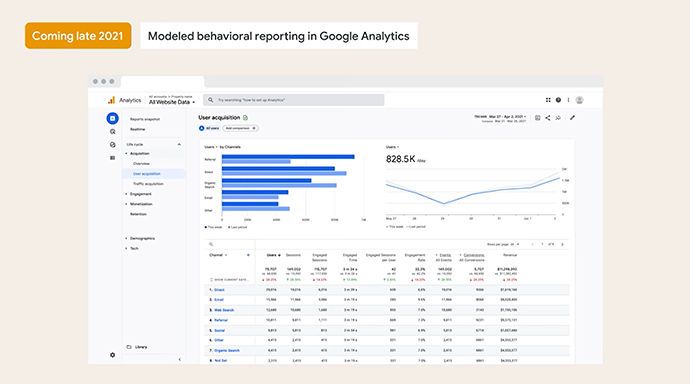Click the 828.5K users total
The height and width of the screenshot is (384, 690).
[x=400, y=159]
